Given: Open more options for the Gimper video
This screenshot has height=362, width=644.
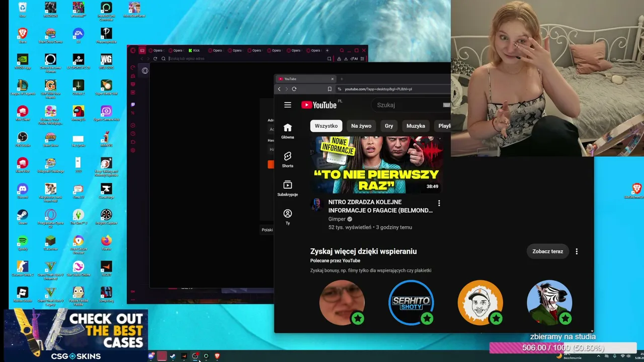Looking at the screenshot, I should pos(439,203).
